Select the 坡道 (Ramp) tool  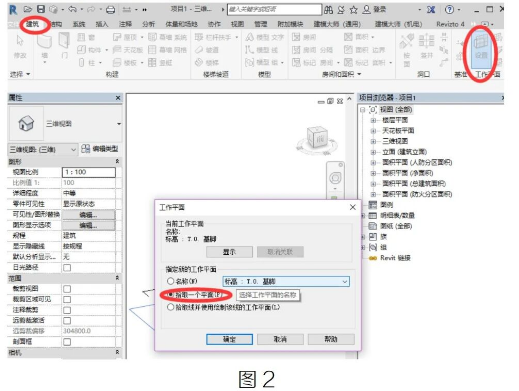207,50
